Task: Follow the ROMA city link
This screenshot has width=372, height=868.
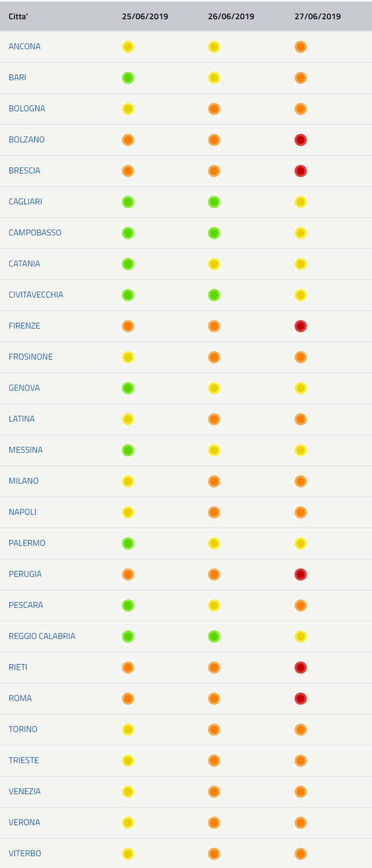Action: (20, 698)
